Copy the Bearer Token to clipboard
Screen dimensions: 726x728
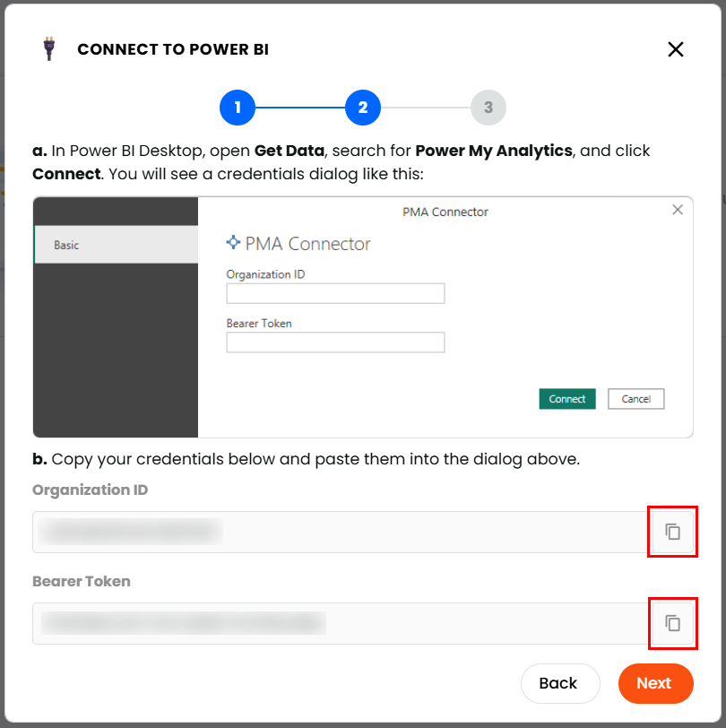point(672,623)
